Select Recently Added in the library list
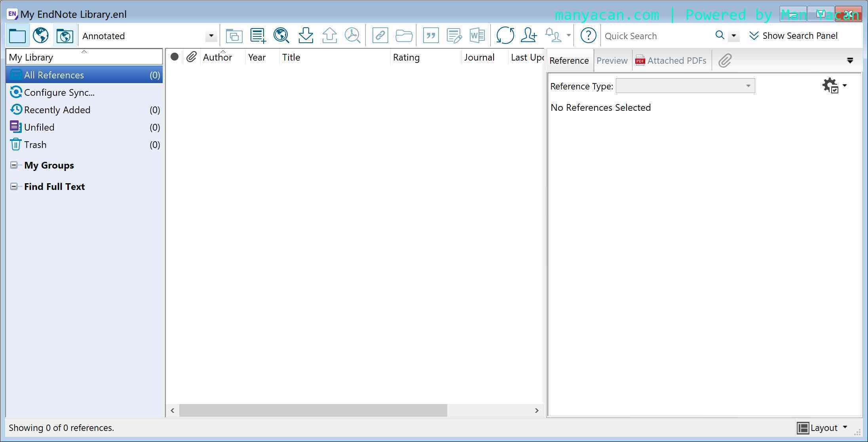 coord(57,110)
